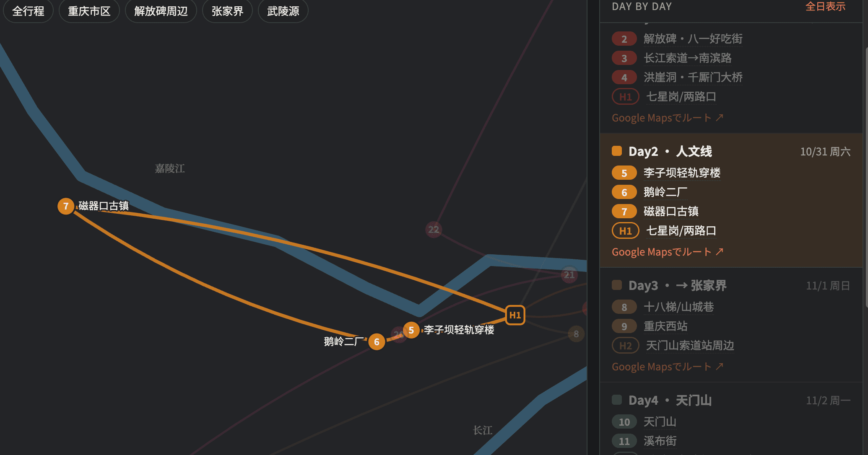Click 全日表示 to show all days
The height and width of the screenshot is (455, 868).
[825, 7]
